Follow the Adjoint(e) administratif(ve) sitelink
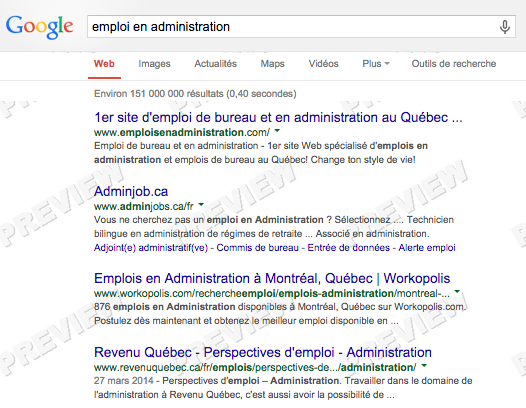 pyautogui.click(x=151, y=248)
